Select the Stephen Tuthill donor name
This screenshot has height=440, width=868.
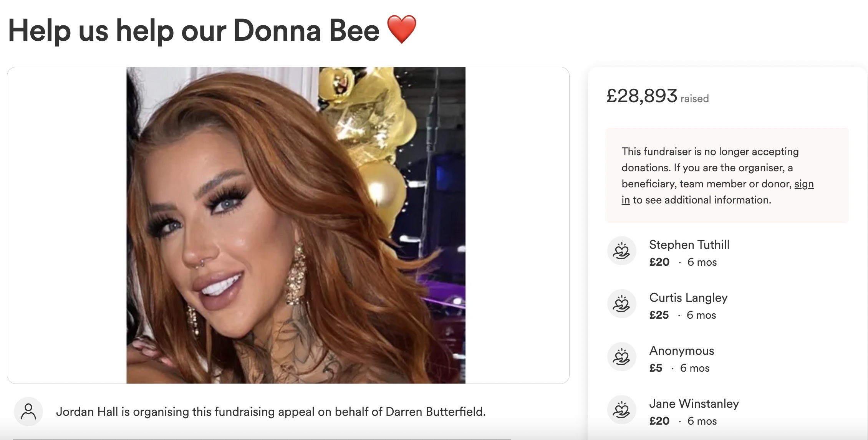(689, 245)
